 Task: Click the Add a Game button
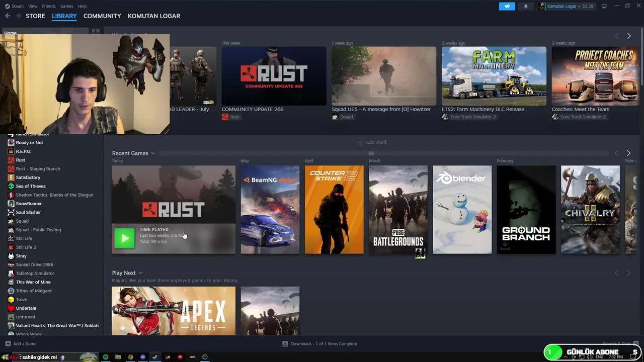click(21, 344)
